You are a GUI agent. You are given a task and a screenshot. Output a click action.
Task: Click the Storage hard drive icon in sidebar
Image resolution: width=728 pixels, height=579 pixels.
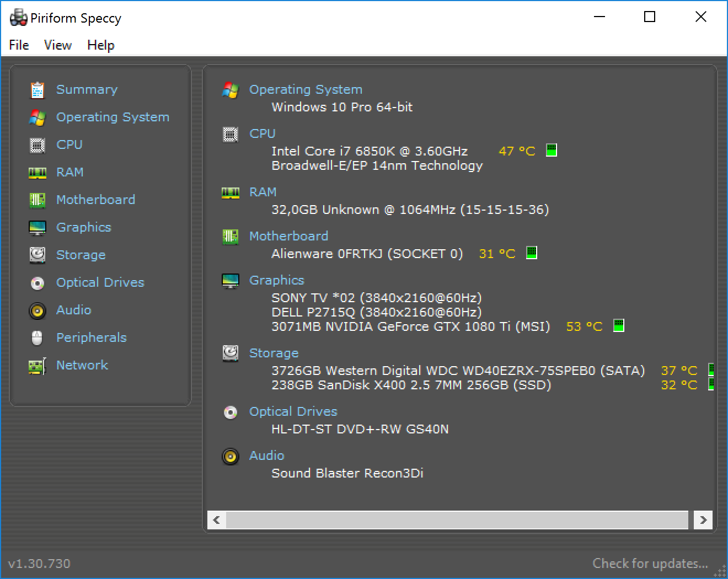pos(37,255)
